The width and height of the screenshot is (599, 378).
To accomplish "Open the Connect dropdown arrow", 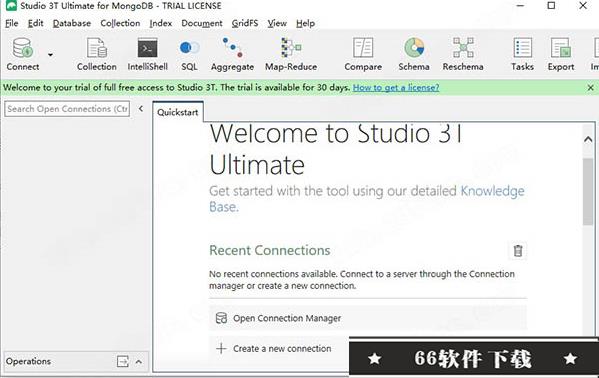I will pyautogui.click(x=50, y=55).
